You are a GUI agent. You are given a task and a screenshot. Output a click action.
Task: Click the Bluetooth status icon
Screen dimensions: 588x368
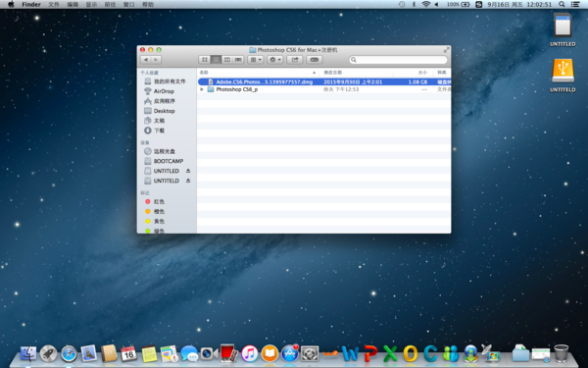click(414, 4)
